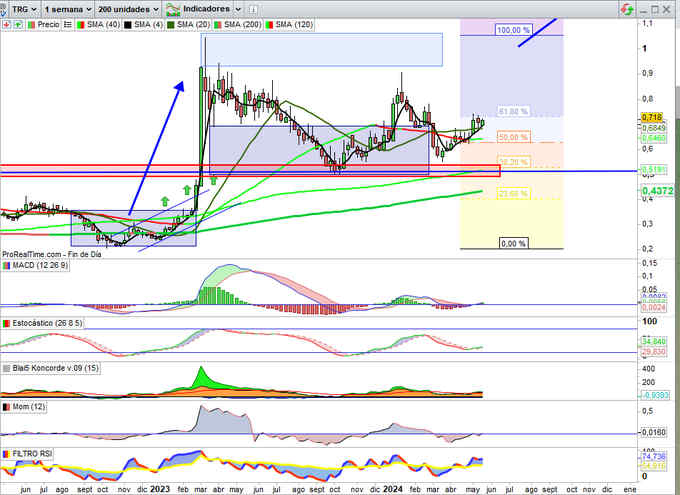Click the Estocástico color icon

(7, 323)
